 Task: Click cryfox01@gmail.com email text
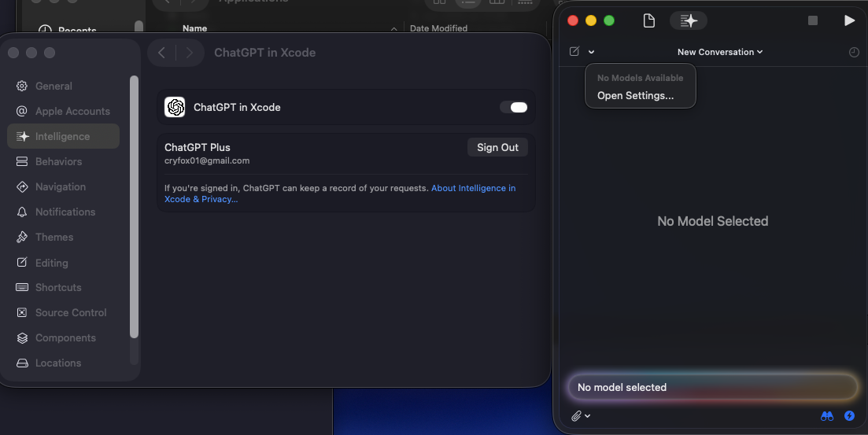tap(207, 160)
